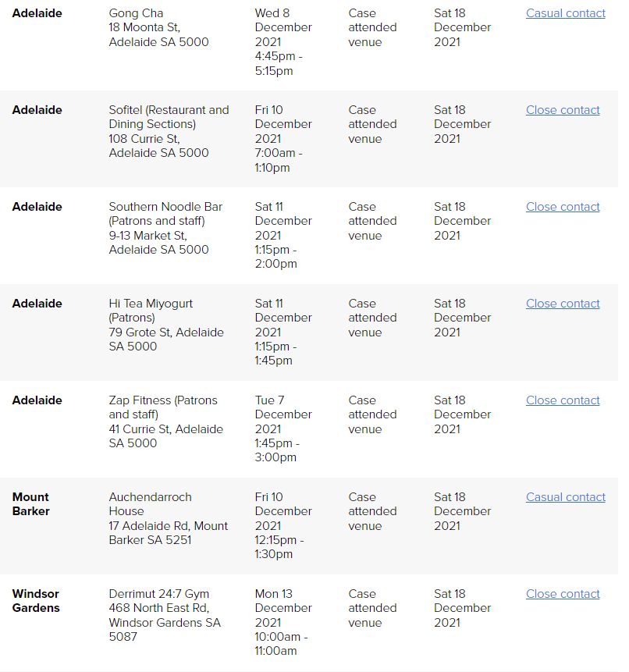The image size is (629, 672).
Task: Select the Derrimut 24:7 Gym venue cell
Action: point(165,615)
